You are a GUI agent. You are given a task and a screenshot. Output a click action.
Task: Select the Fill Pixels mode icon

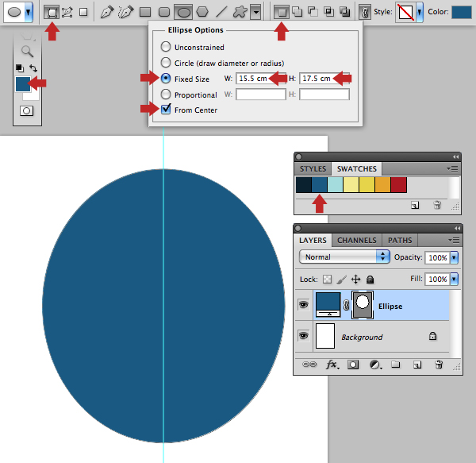click(83, 12)
